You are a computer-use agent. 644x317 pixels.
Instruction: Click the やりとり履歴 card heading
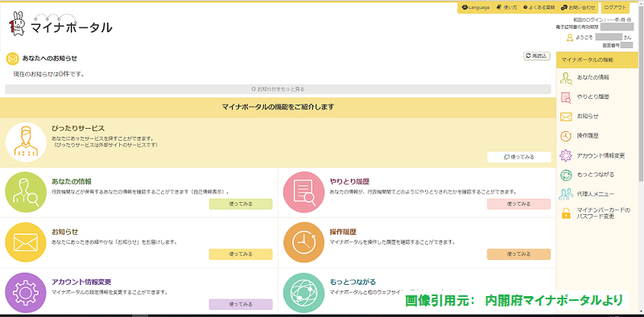point(349,181)
